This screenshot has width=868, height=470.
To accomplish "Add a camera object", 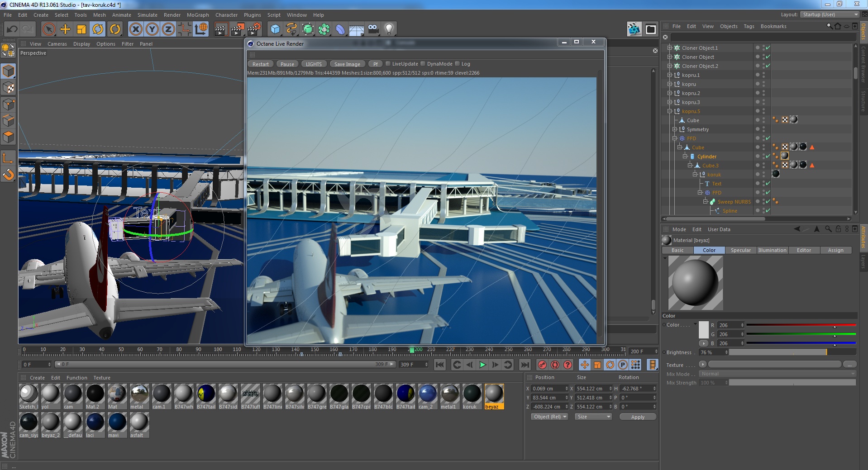I will point(373,29).
